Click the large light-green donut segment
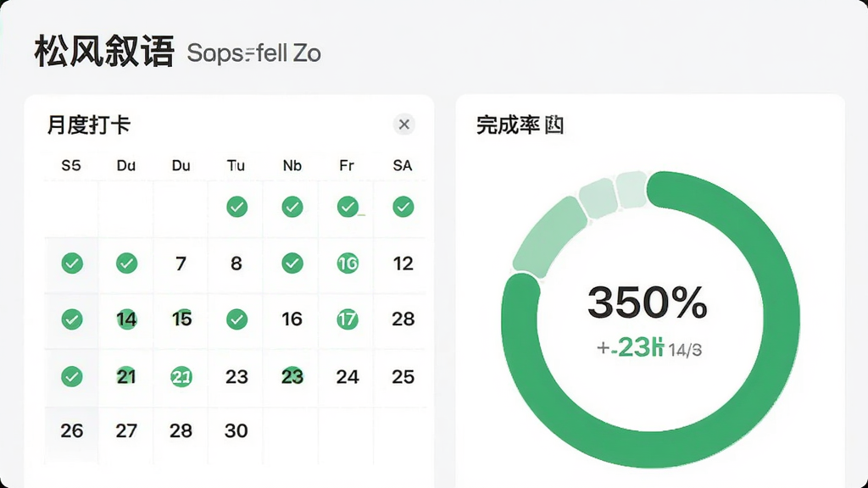Screen dimensions: 868x488 [549, 236]
